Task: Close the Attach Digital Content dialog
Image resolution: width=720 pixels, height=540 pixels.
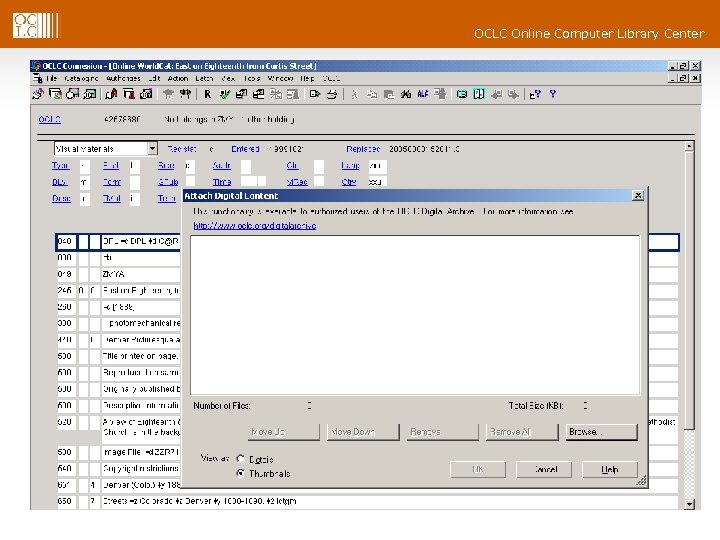Action: tap(638, 196)
